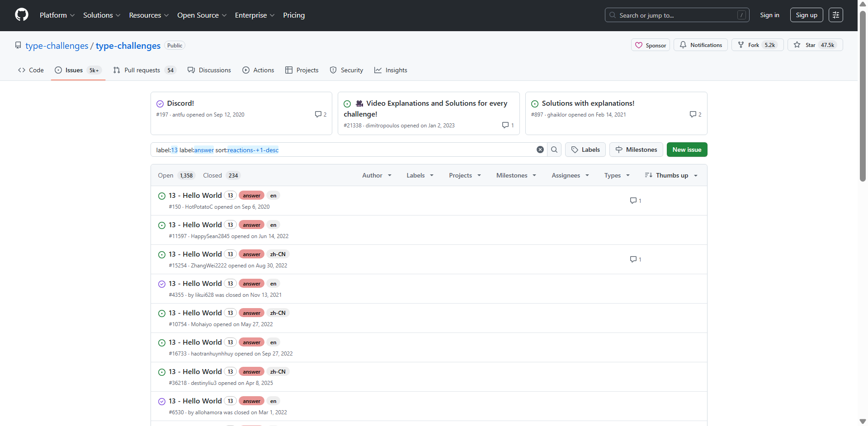The image size is (868, 426).
Task: Open comments on issue #150
Action: coord(635,201)
